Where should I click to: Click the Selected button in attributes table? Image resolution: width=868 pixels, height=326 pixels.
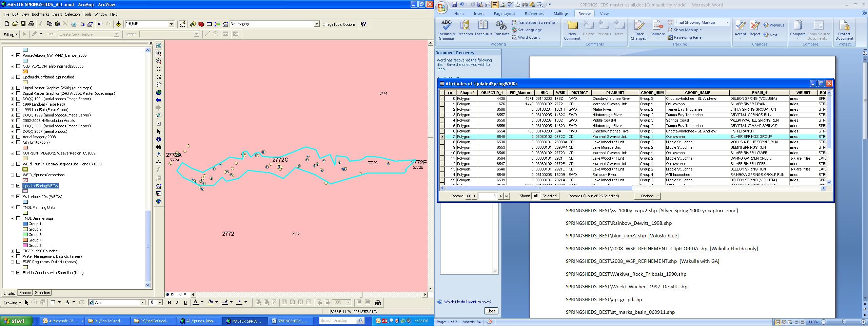[549, 196]
